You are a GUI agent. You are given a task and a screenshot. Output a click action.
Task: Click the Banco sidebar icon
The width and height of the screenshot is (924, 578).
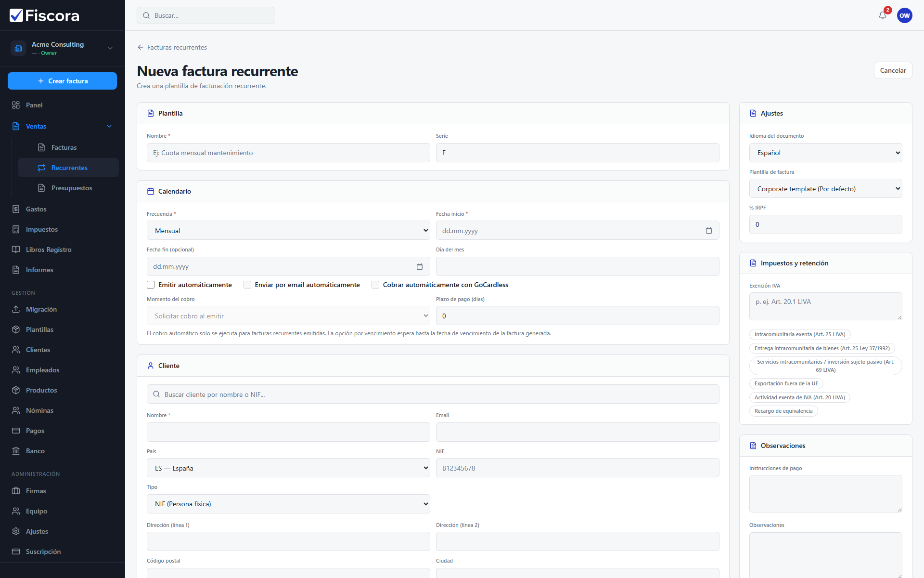(x=16, y=451)
